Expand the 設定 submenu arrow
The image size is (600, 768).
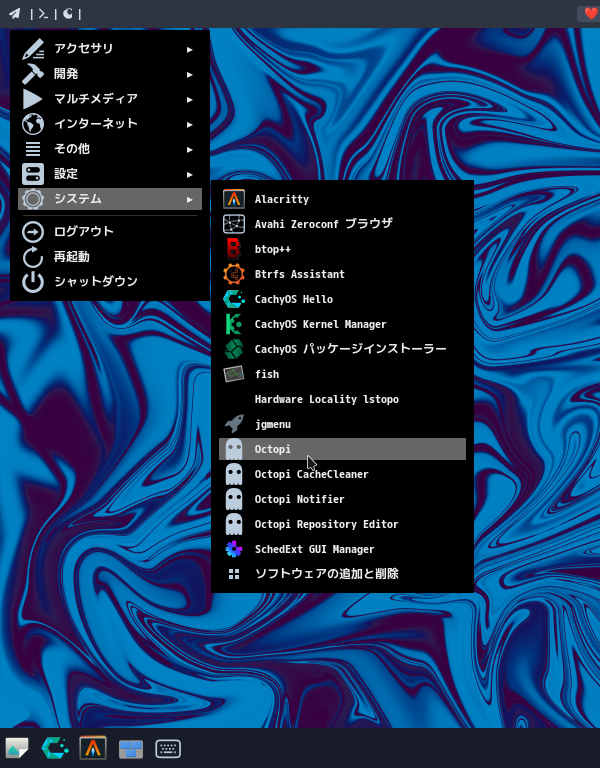click(190, 174)
